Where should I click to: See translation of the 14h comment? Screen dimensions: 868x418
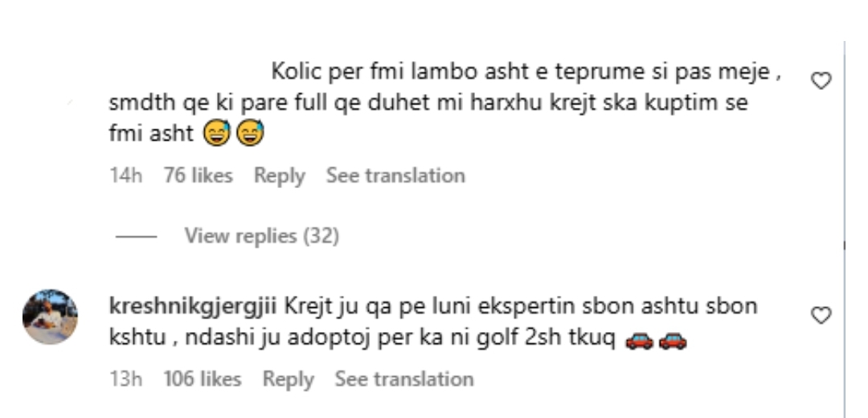395,175
